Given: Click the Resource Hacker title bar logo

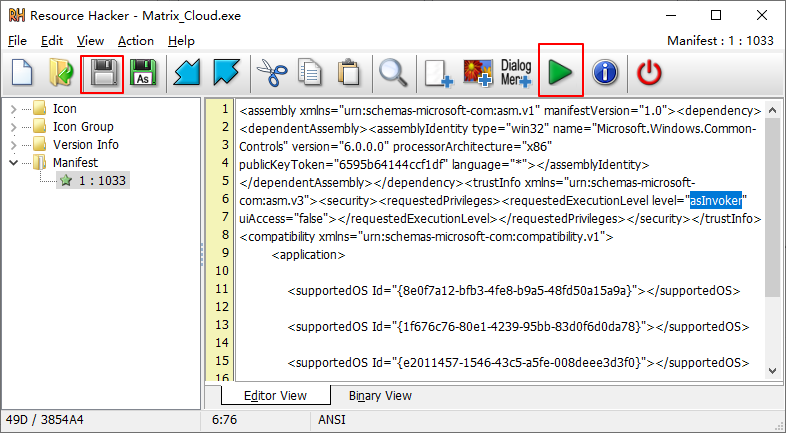Looking at the screenshot, I should [17, 16].
